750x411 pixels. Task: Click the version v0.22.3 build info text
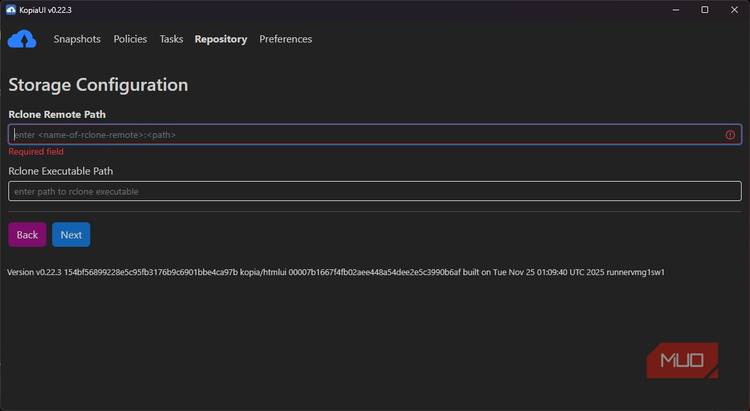click(336, 272)
